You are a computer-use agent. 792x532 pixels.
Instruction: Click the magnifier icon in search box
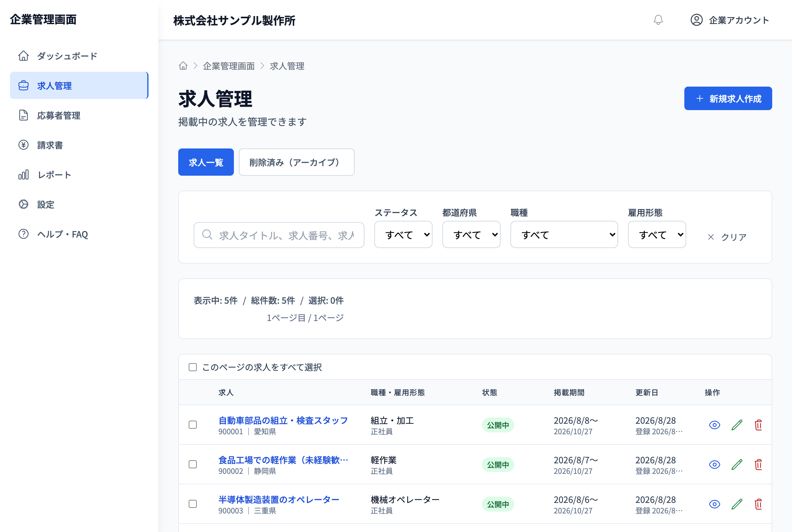coord(207,234)
